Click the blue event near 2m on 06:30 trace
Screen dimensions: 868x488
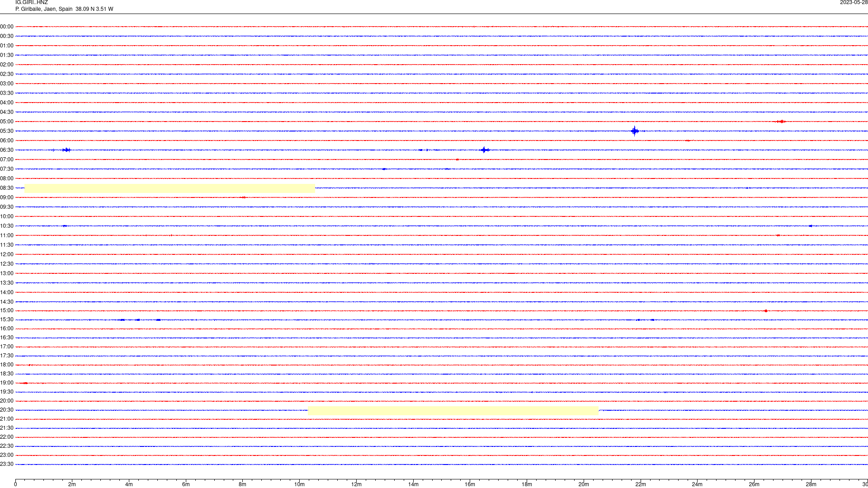click(66, 150)
